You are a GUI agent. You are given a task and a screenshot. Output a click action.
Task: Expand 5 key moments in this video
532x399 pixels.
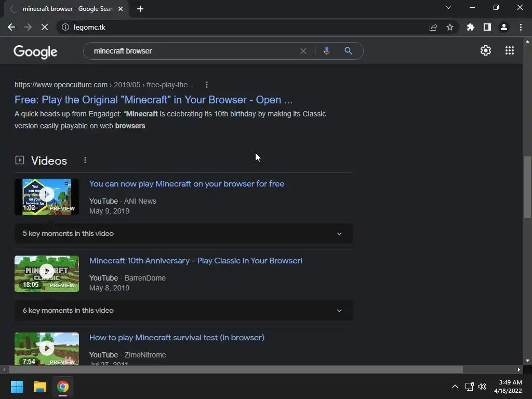point(183,233)
